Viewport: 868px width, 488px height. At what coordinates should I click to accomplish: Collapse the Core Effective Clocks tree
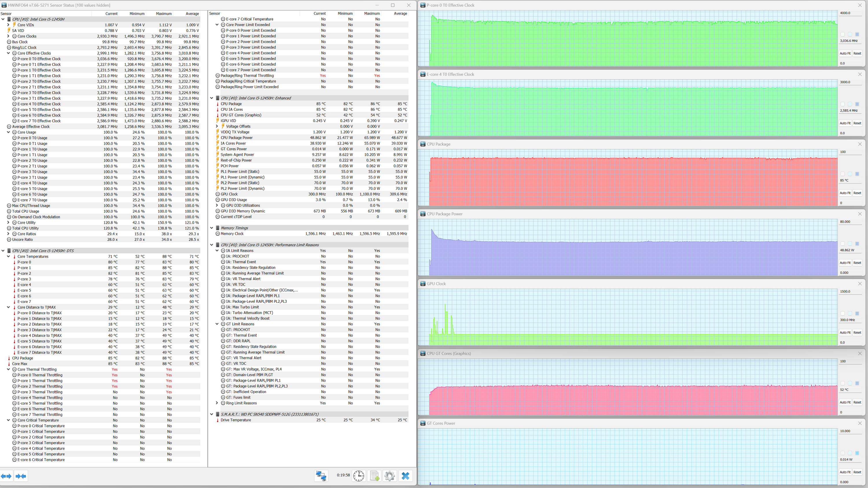click(x=8, y=53)
